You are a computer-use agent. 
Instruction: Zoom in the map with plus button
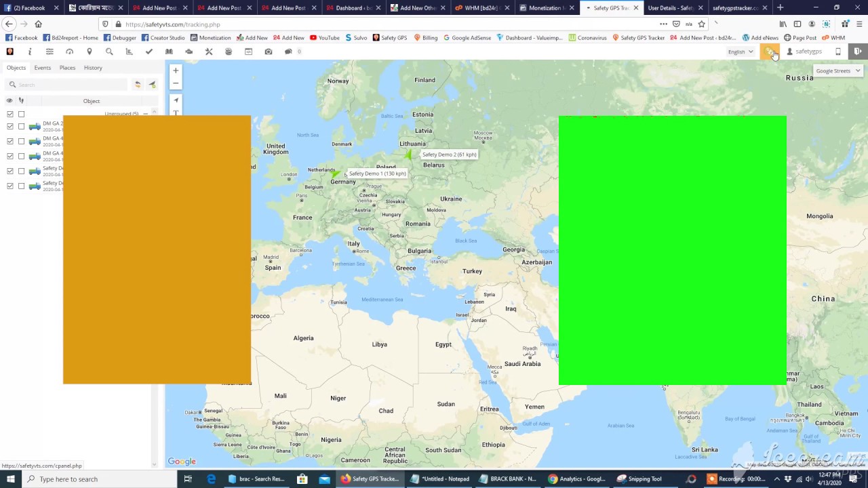point(176,70)
